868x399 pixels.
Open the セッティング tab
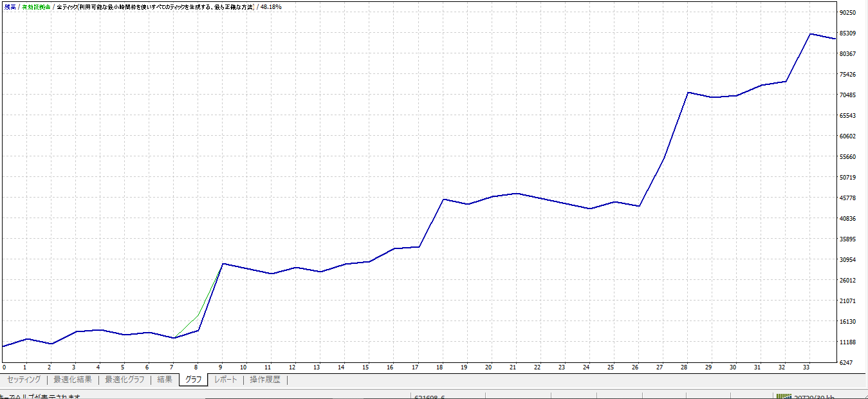[x=24, y=380]
